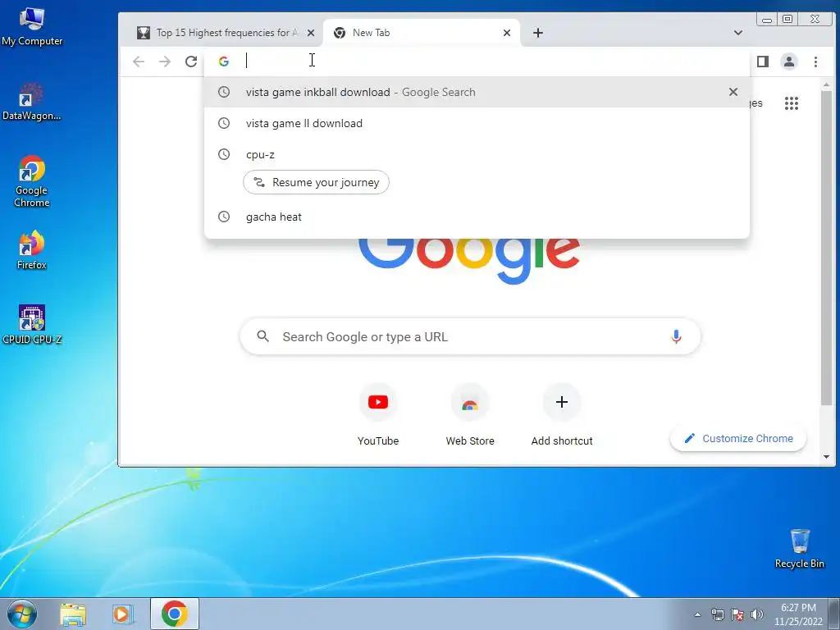Click the page scrollbar down arrow
Screen dimensions: 840x630
coord(826,457)
